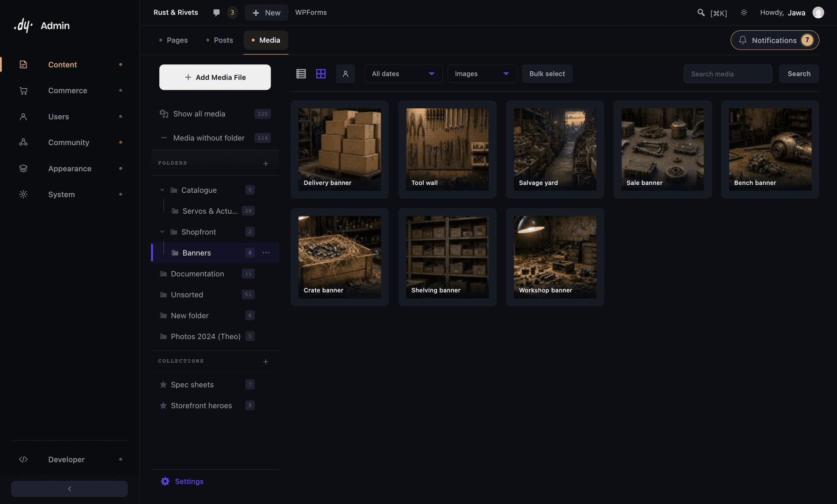Open the Workshop banner thumbnail
The width and height of the screenshot is (837, 504).
point(555,257)
